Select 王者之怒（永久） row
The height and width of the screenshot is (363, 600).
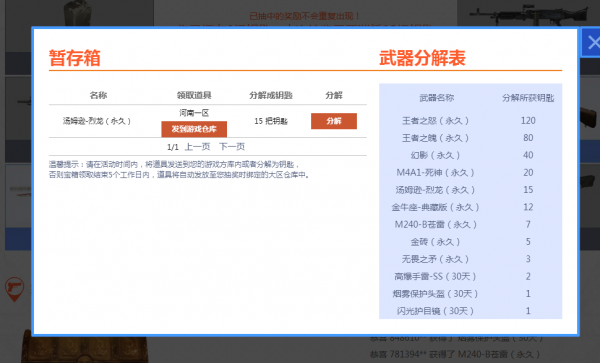pos(470,120)
